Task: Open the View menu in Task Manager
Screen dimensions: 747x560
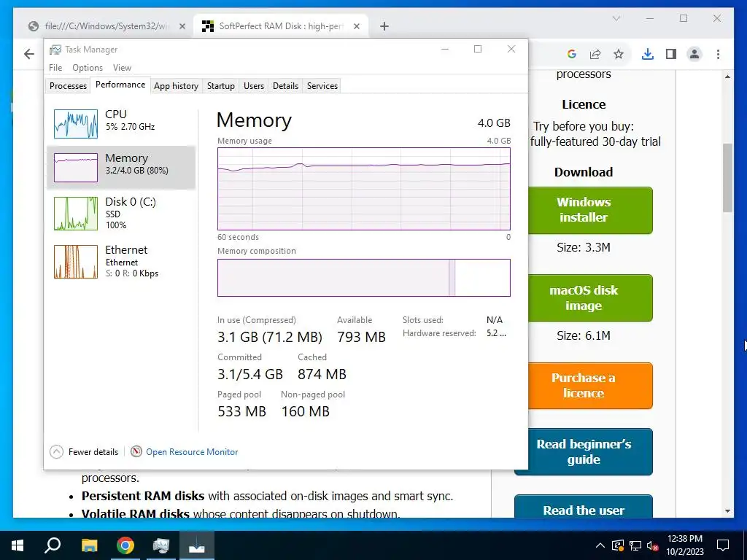Action: [122, 68]
